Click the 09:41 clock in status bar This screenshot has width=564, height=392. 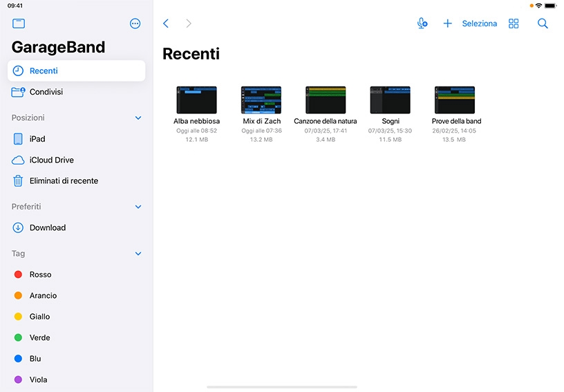point(15,6)
